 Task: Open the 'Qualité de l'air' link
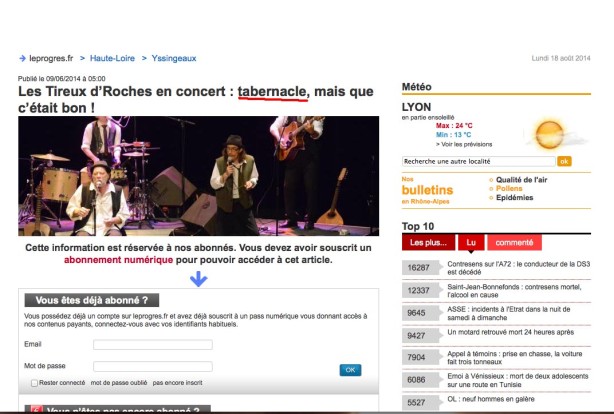pos(522,179)
